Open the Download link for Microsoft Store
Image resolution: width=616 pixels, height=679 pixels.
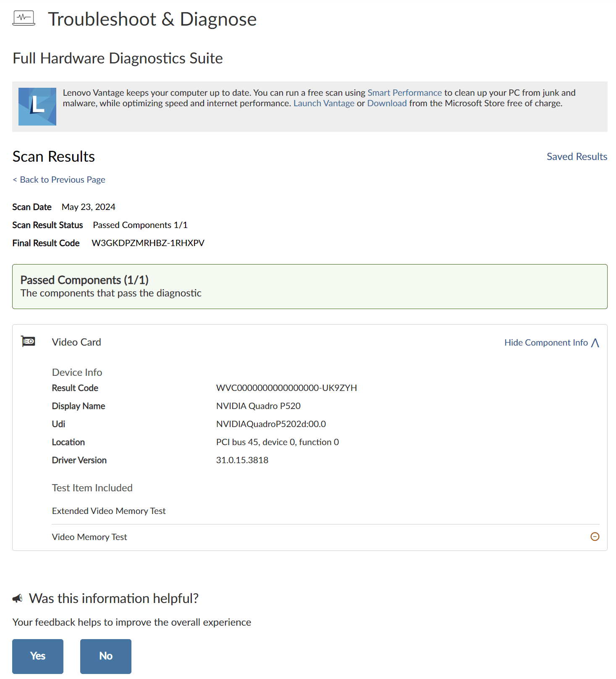click(387, 103)
